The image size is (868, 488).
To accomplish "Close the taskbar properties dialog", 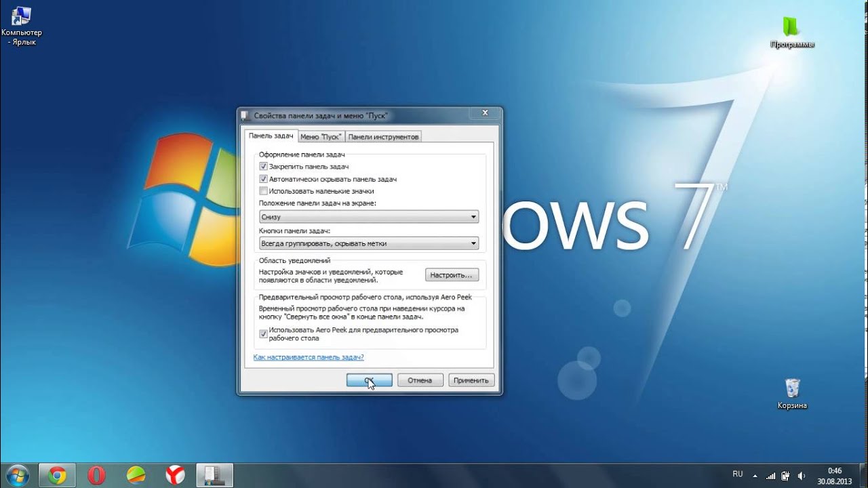I will point(485,113).
